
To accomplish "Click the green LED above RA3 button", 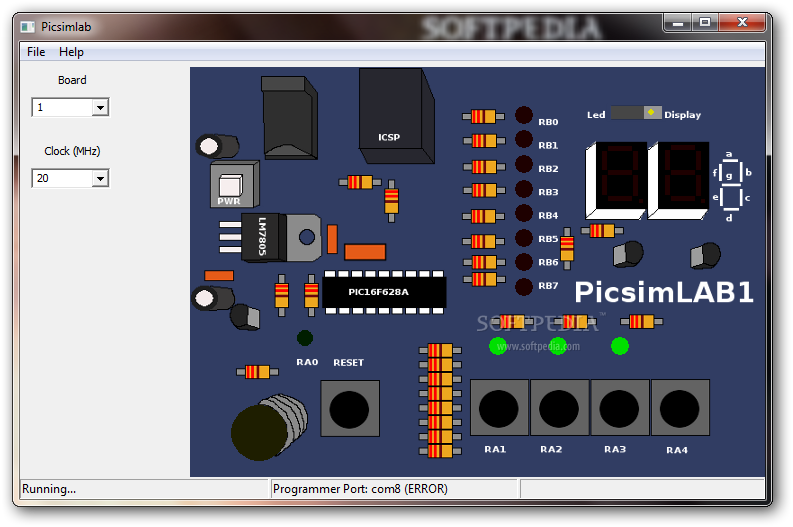I will tap(620, 346).
